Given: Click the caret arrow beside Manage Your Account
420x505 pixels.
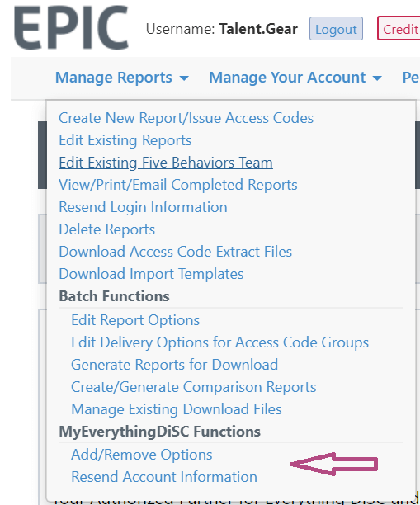Looking at the screenshot, I should tap(377, 78).
